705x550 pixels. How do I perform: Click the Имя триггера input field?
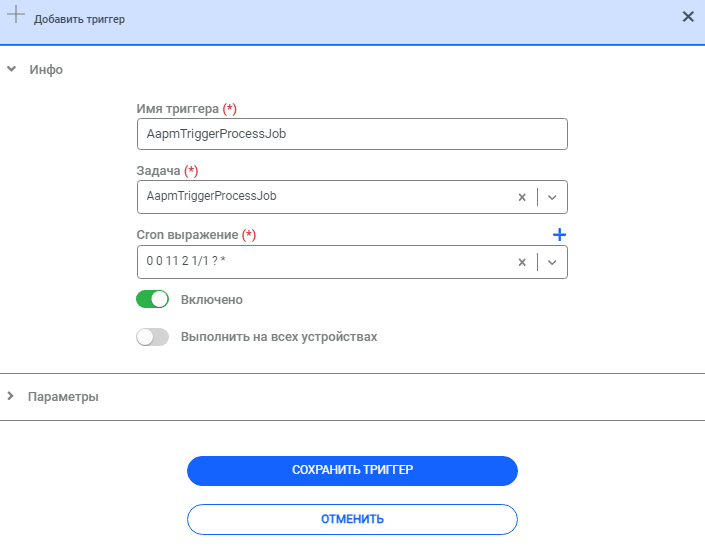click(352, 134)
